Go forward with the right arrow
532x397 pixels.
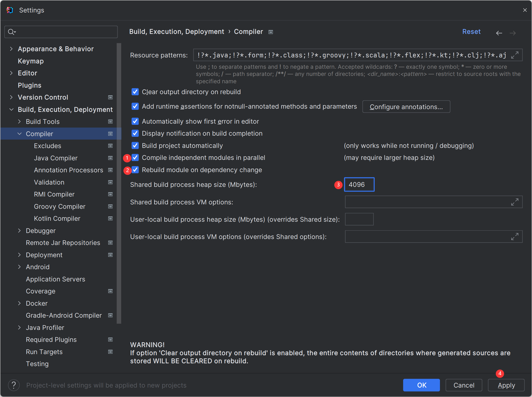(x=513, y=33)
